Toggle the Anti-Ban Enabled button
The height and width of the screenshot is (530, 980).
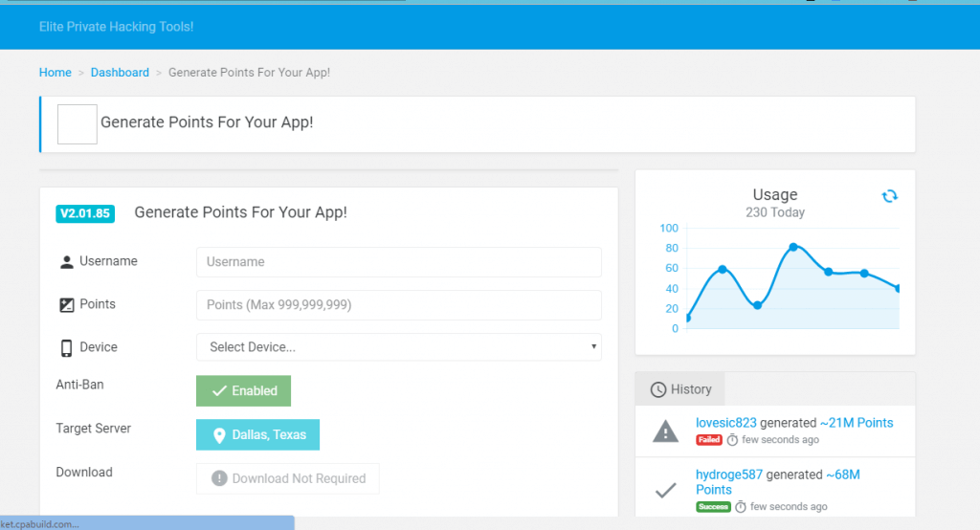coord(243,391)
